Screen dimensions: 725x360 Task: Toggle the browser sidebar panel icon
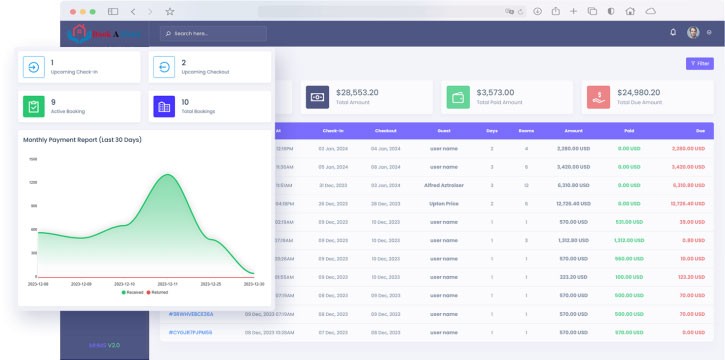click(x=113, y=12)
